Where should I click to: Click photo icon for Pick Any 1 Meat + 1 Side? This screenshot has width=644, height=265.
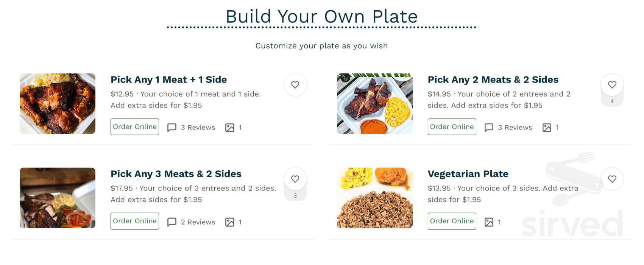pos(230,128)
